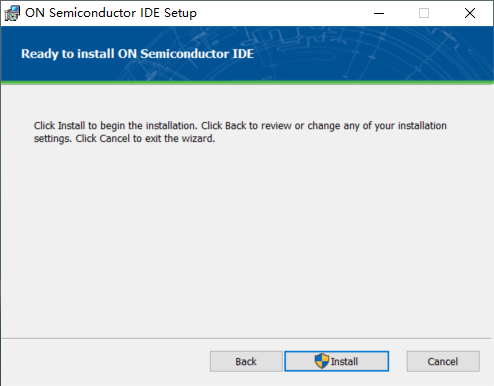Click the greyed-out maximize button
Screen dimensions: 494x386
tap(424, 13)
